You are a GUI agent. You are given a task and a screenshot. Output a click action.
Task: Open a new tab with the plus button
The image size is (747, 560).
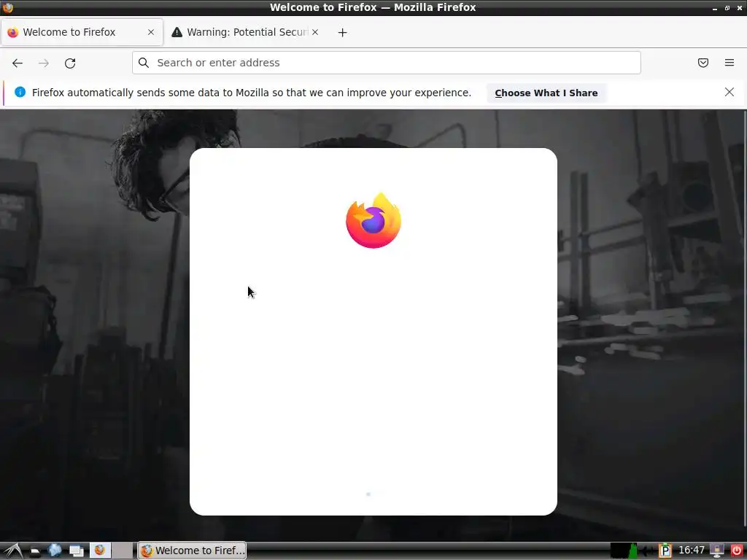tap(343, 32)
